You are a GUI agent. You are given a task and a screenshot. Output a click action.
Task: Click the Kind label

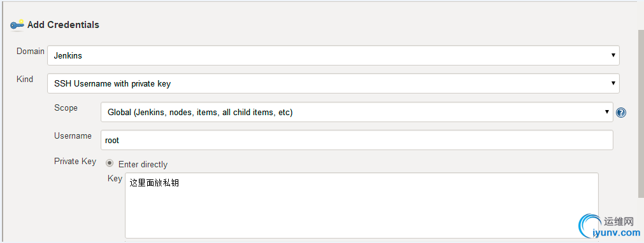point(25,80)
